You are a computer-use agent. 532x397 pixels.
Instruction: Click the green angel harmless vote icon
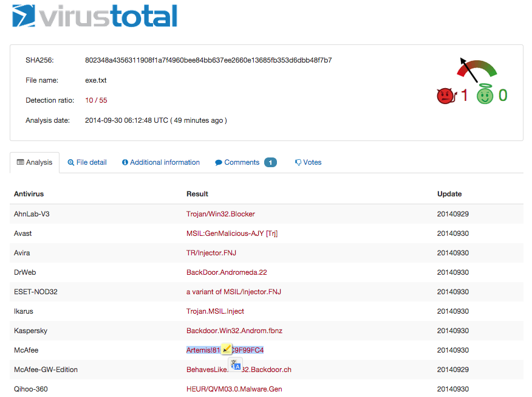[485, 94]
